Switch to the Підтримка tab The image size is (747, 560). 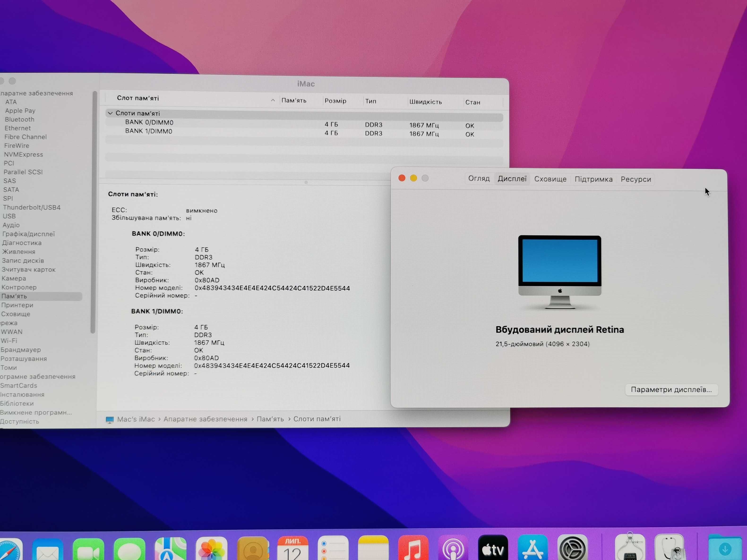[x=593, y=179]
